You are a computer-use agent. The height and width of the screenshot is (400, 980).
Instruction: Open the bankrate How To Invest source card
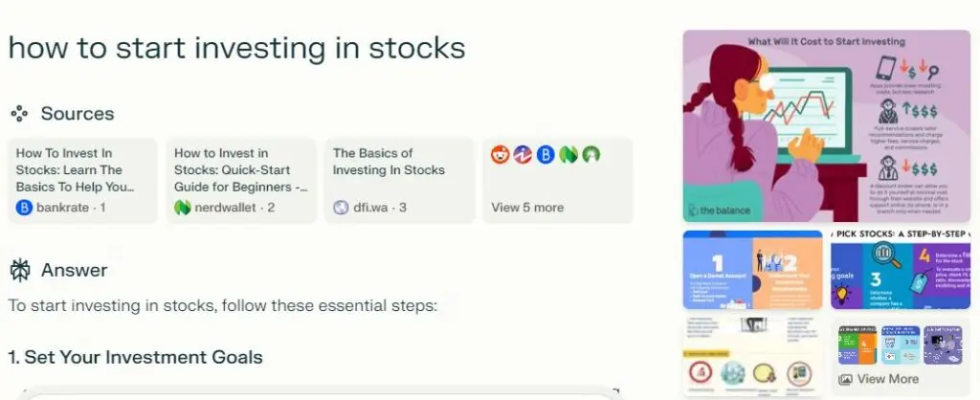81,180
